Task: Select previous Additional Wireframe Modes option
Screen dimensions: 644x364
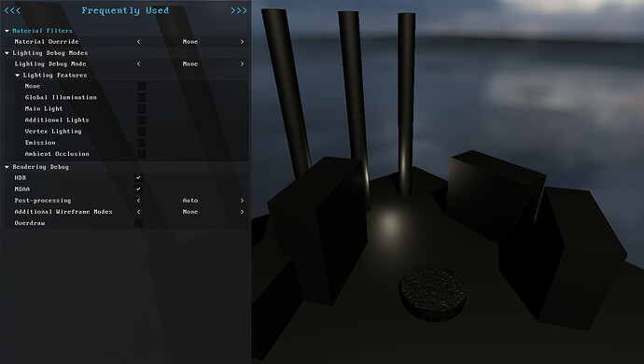Action: pos(138,212)
